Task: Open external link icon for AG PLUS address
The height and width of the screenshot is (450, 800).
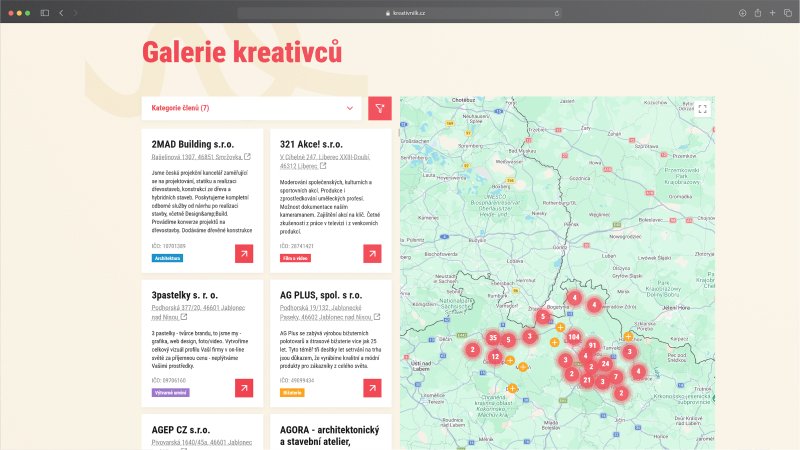Action: coord(377,317)
